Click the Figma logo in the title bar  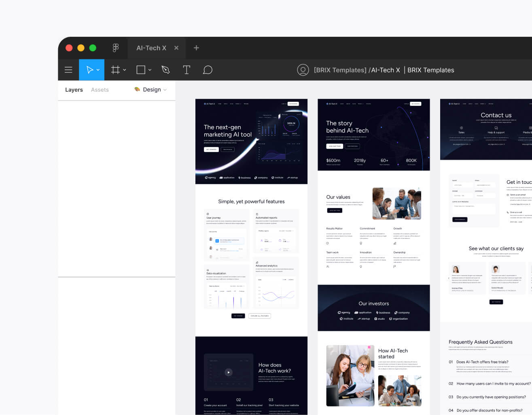click(x=116, y=48)
